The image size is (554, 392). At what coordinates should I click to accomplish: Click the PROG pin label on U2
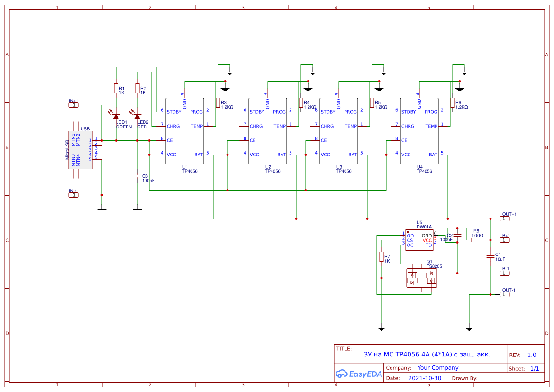click(279, 112)
